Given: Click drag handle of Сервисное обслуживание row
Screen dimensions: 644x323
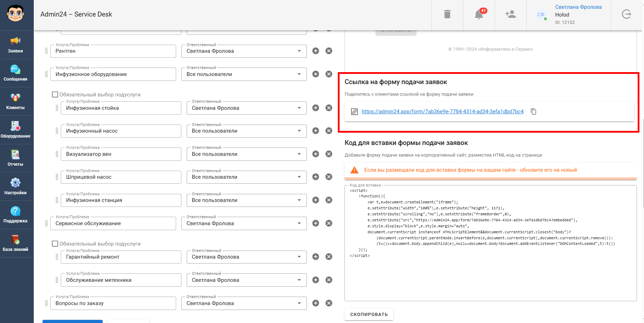Looking at the screenshot, I should 46,223.
